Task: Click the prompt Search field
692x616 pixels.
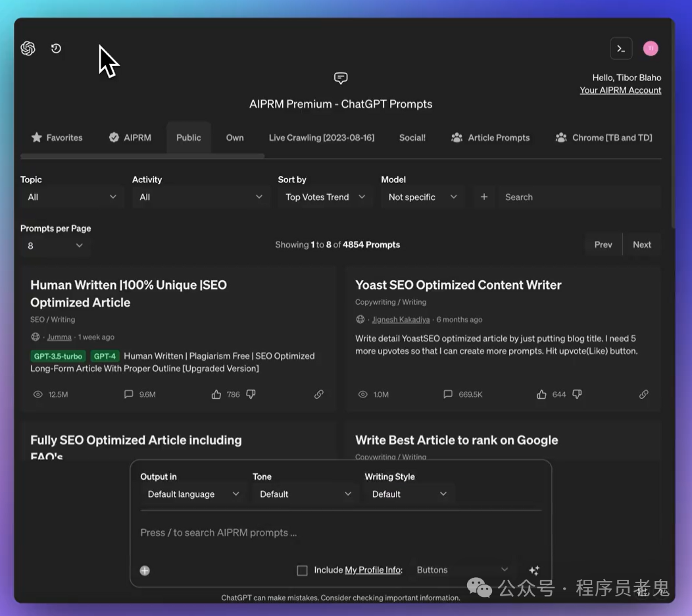Action: point(580,197)
